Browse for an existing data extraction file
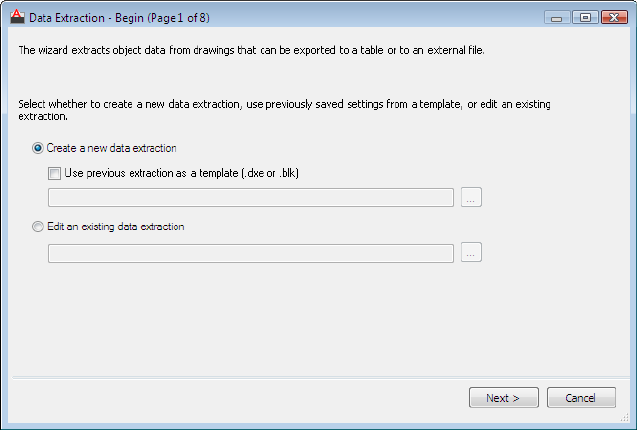The image size is (637, 430). (472, 252)
